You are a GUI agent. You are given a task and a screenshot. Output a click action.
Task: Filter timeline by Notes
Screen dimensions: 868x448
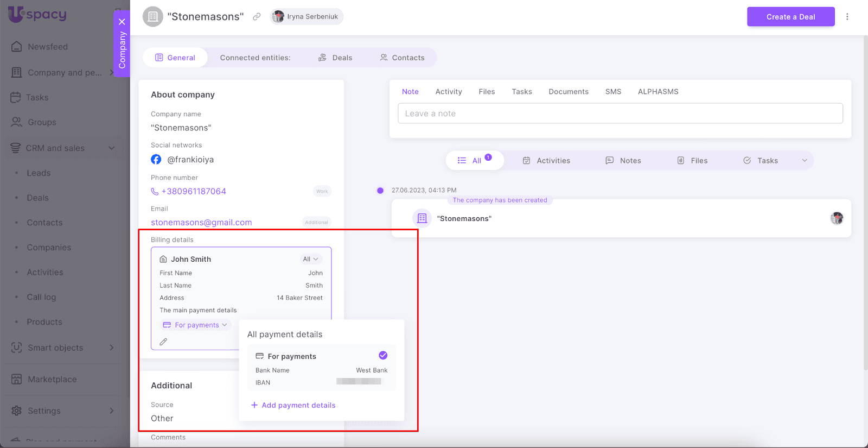point(623,161)
